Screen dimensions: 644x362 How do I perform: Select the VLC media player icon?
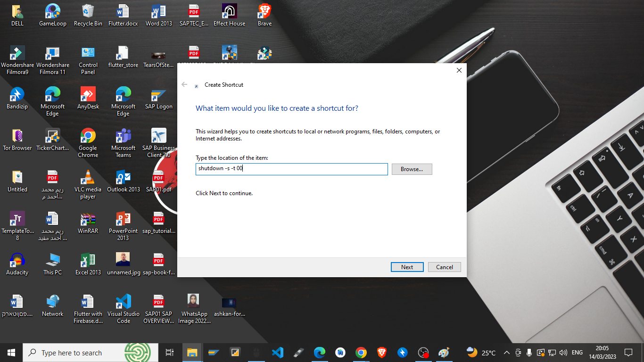tap(88, 184)
